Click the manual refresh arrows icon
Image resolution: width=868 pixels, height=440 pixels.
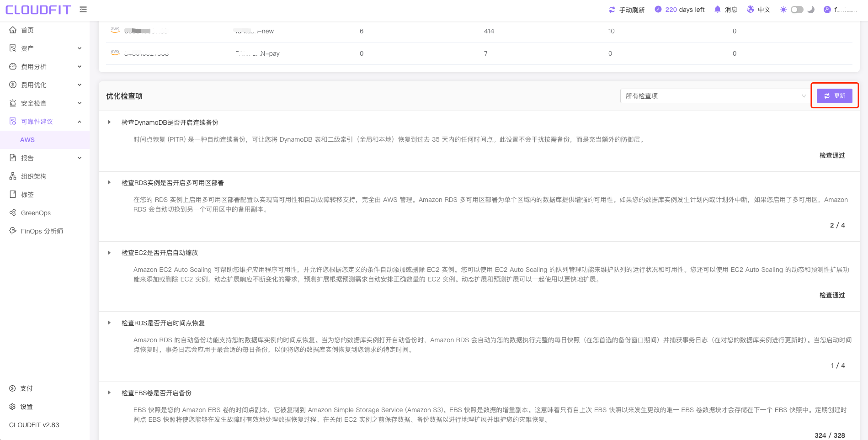[x=612, y=10]
